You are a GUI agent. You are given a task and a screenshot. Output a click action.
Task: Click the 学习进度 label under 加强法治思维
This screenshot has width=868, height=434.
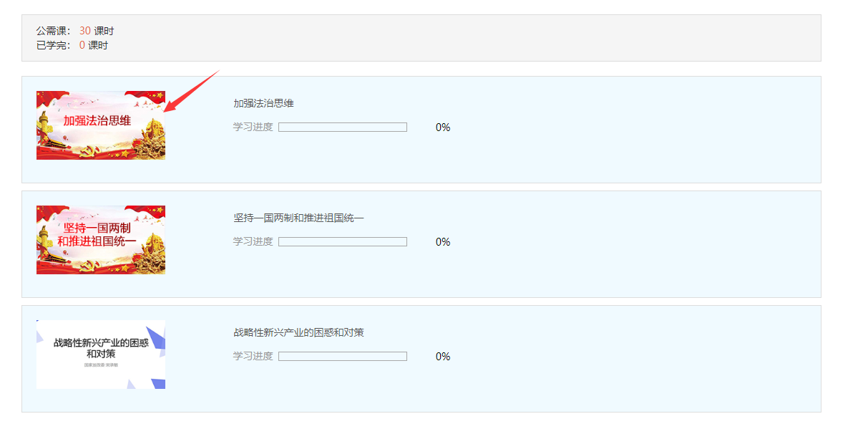(253, 127)
